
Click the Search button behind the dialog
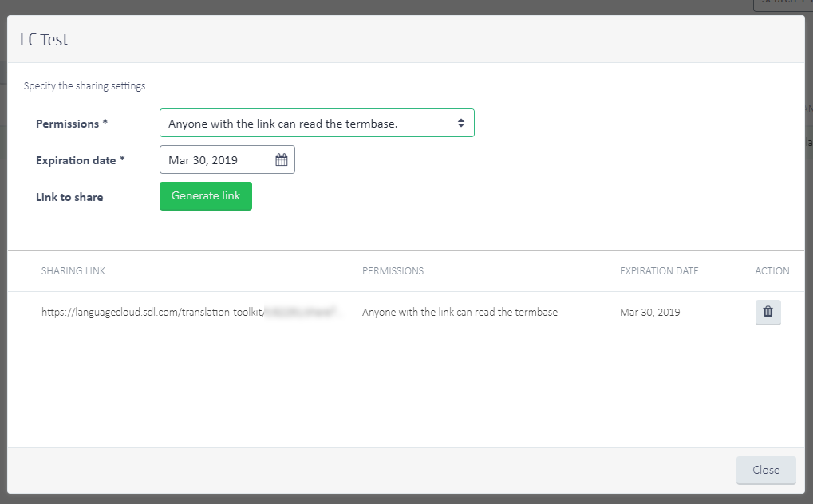pyautogui.click(x=782, y=4)
